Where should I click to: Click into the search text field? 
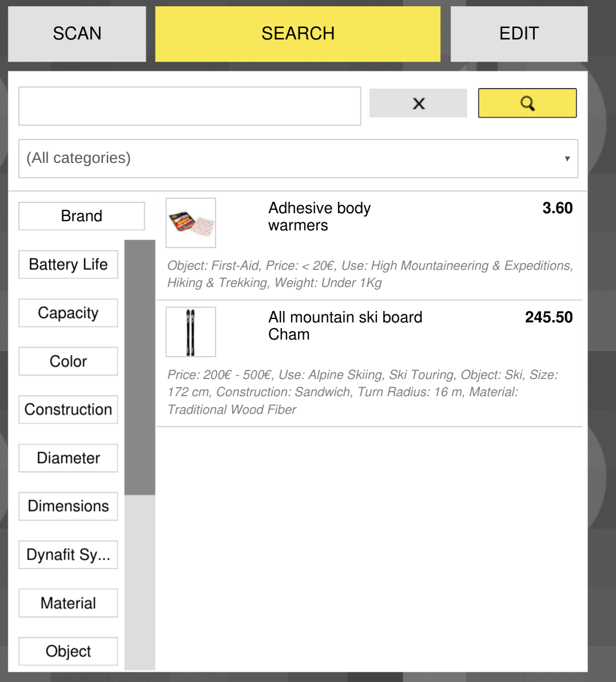(189, 106)
